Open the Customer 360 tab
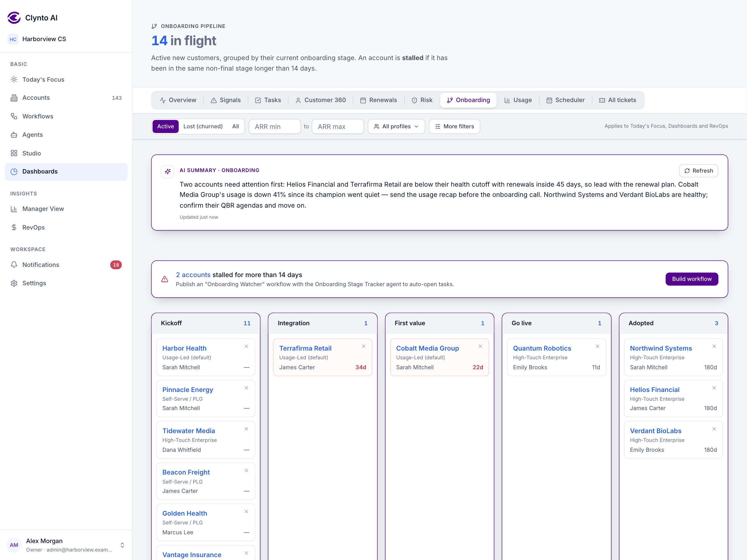 (x=320, y=100)
